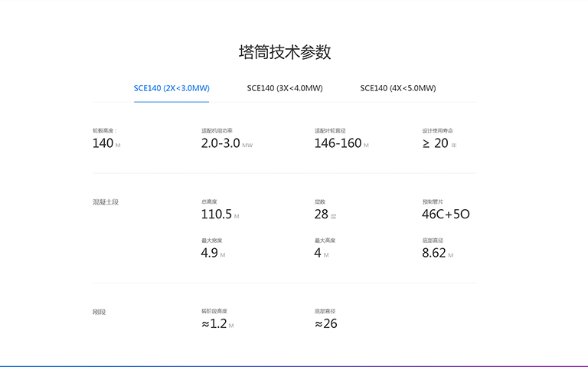Select the SCE140 (2X<3.0MW) tab
This screenshot has height=367, width=588.
(x=171, y=88)
